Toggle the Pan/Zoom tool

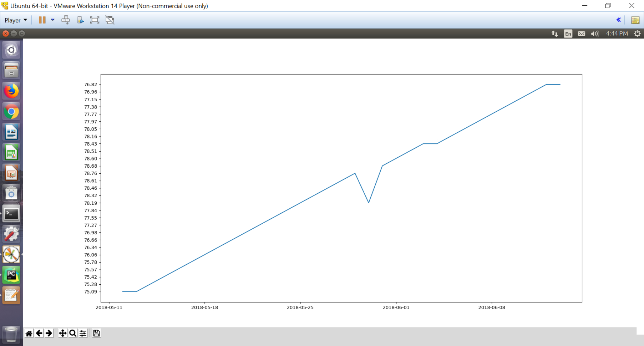pyautogui.click(x=62, y=333)
